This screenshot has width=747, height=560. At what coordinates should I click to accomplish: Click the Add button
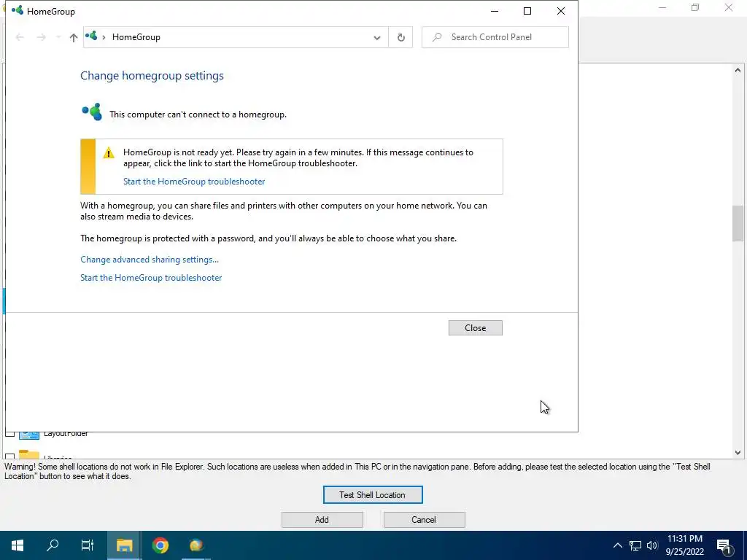pos(322,519)
